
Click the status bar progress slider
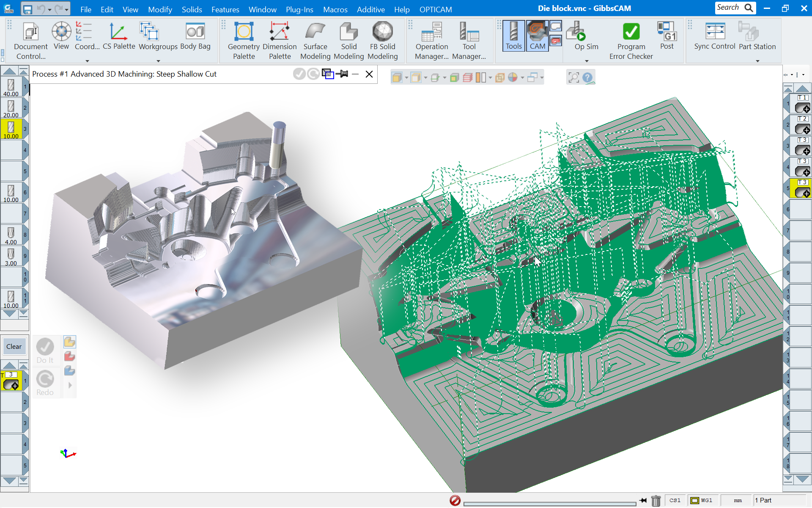549,503
